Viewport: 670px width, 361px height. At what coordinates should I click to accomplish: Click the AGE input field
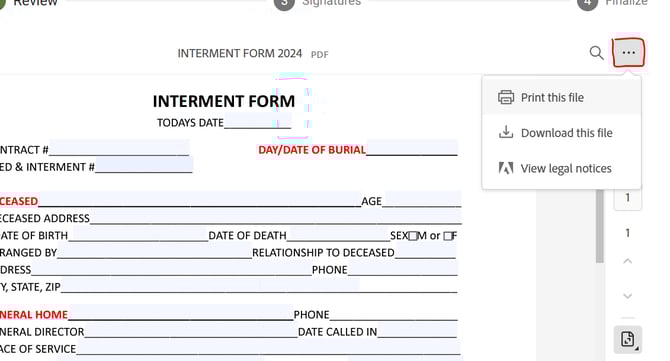tap(421, 200)
